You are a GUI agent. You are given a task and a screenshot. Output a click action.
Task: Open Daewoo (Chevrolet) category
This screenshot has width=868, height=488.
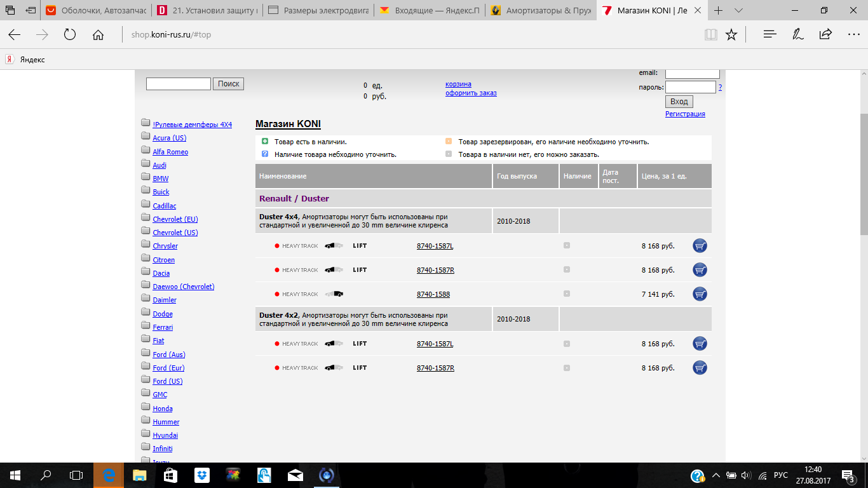point(183,287)
